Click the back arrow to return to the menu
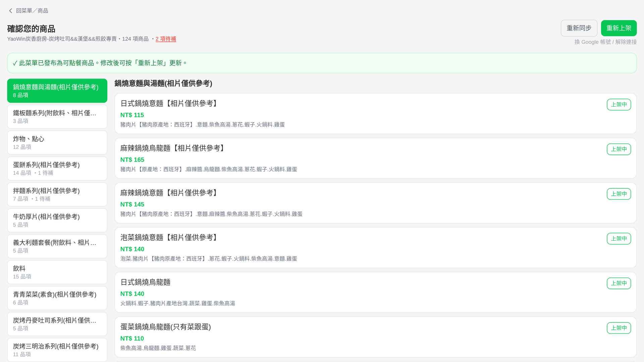Screen dimensions: 644x362 pyautogui.click(x=10, y=11)
